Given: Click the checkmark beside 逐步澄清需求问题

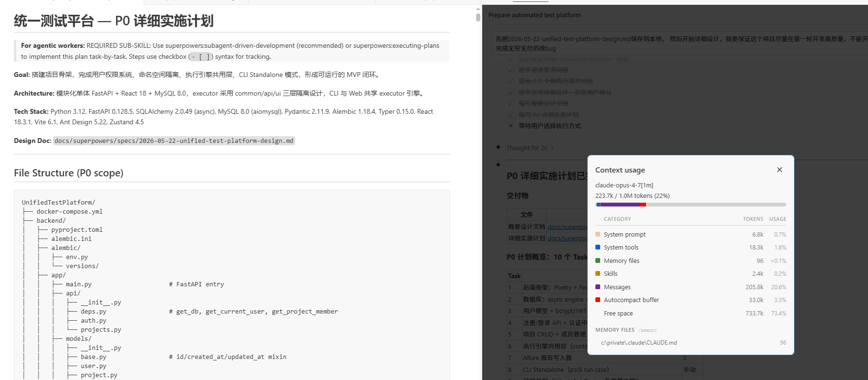Looking at the screenshot, I should point(511,70).
